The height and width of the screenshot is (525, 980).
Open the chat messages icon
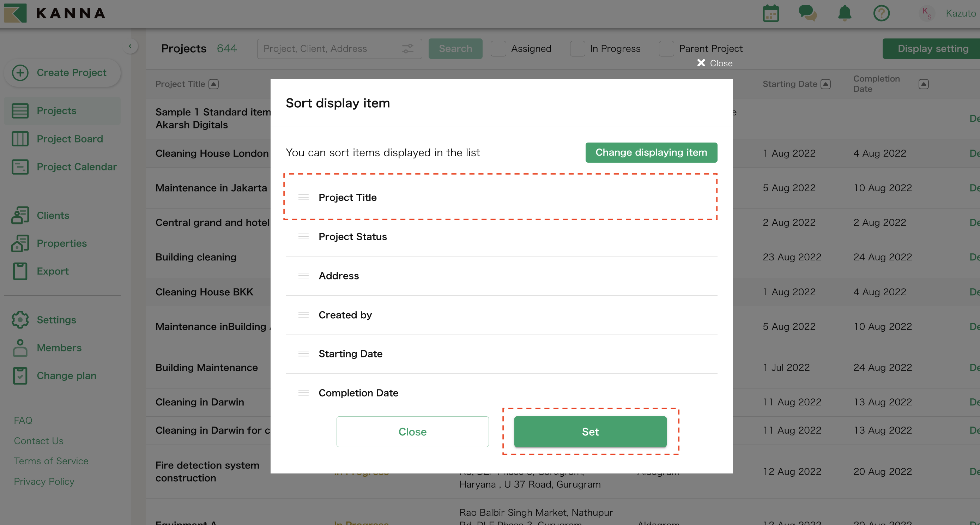coord(807,13)
